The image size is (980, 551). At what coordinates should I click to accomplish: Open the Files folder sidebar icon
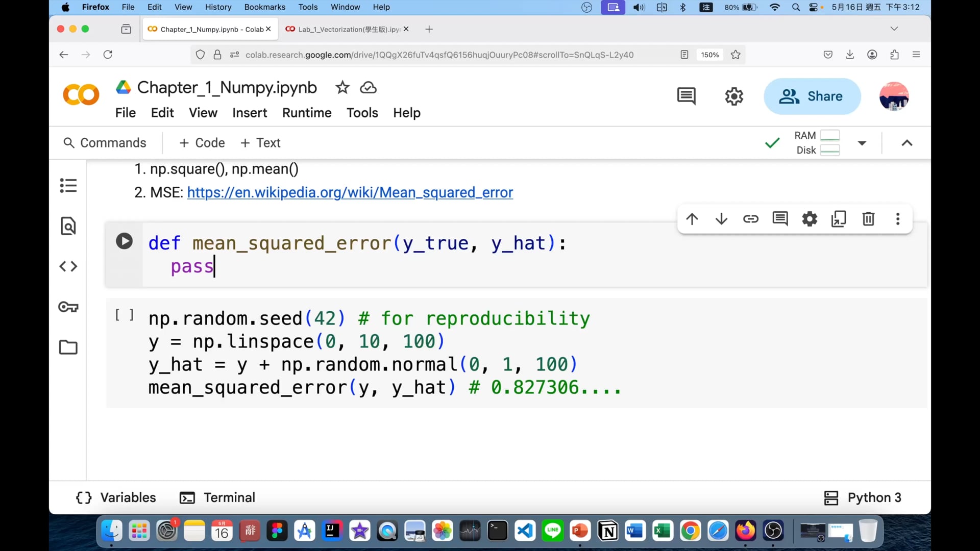[68, 347]
